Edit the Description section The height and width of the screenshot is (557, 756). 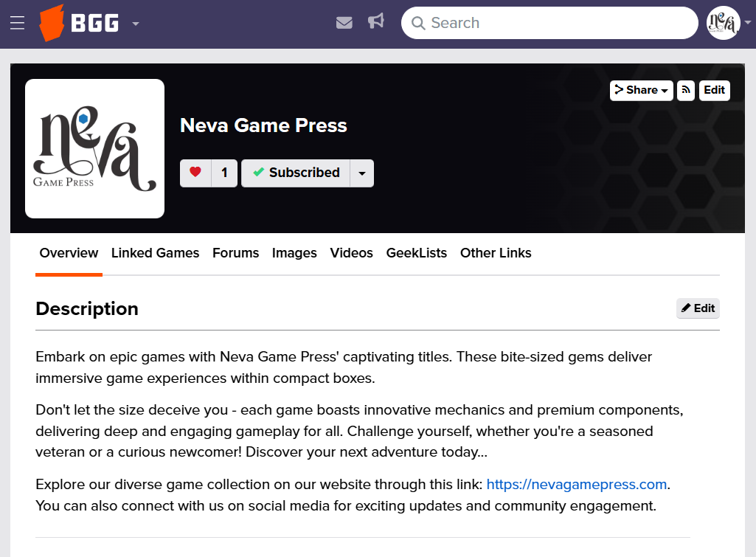[x=698, y=308]
